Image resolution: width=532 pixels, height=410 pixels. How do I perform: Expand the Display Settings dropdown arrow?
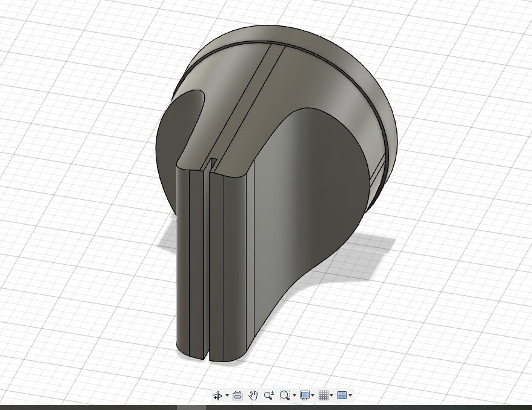click(x=313, y=396)
